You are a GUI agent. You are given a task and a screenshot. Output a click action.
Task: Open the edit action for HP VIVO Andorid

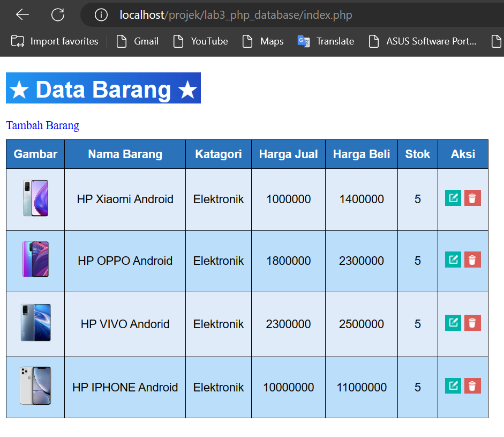[x=453, y=323]
